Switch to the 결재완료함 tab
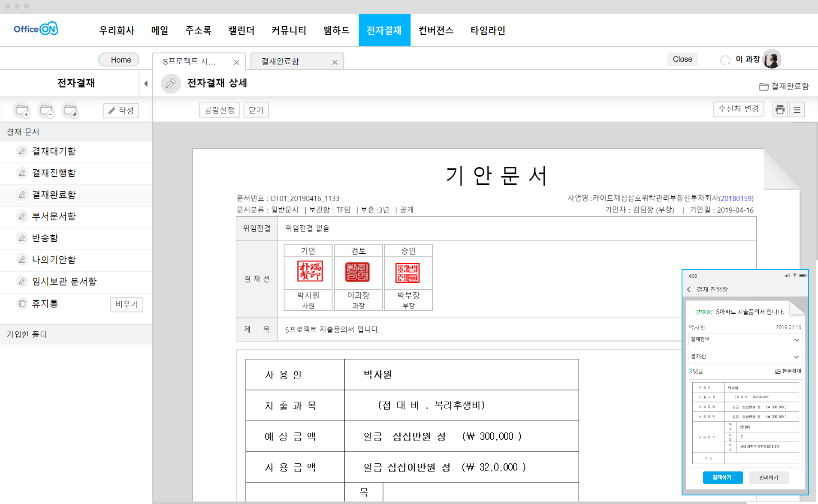 [x=281, y=62]
